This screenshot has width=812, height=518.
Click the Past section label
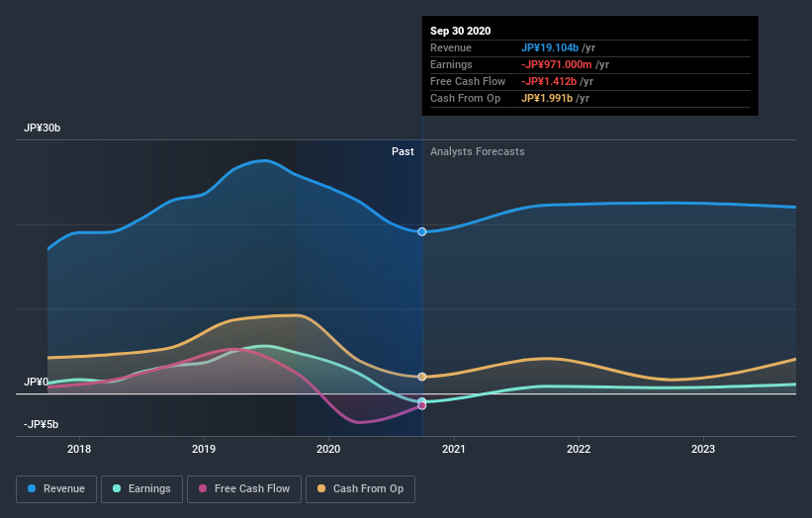coord(403,151)
